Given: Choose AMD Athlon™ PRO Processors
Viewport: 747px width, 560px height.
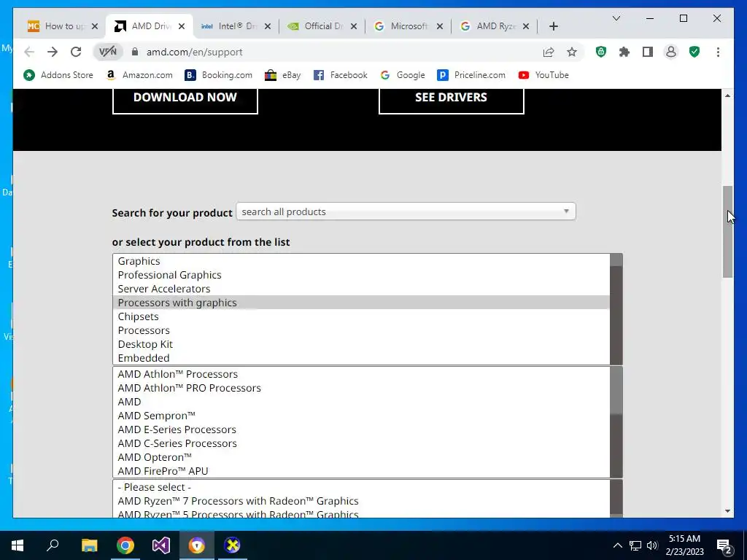Looking at the screenshot, I should point(361,388).
